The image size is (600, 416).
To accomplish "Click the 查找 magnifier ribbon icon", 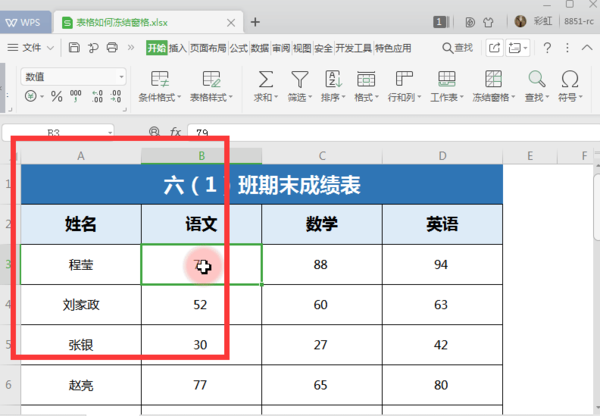I will click(536, 80).
